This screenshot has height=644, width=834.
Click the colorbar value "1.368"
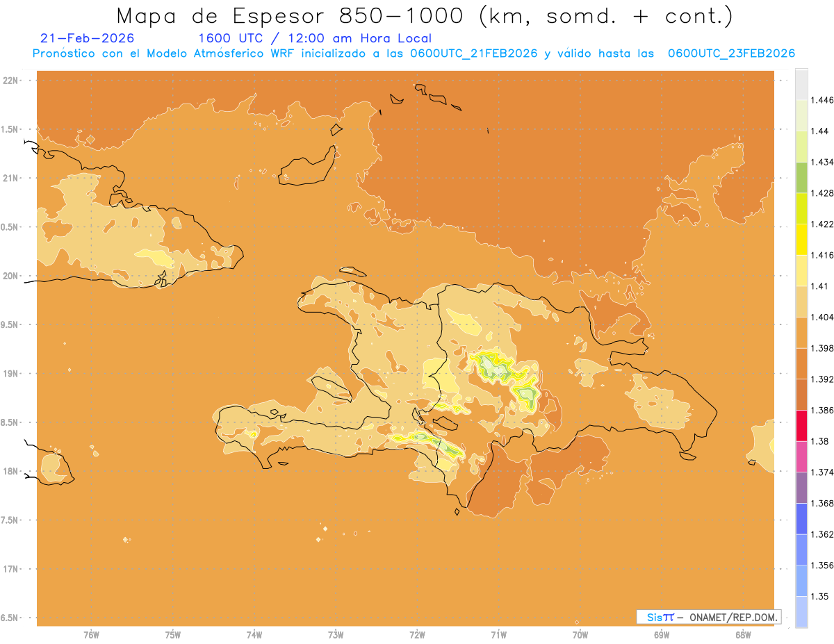tap(822, 503)
